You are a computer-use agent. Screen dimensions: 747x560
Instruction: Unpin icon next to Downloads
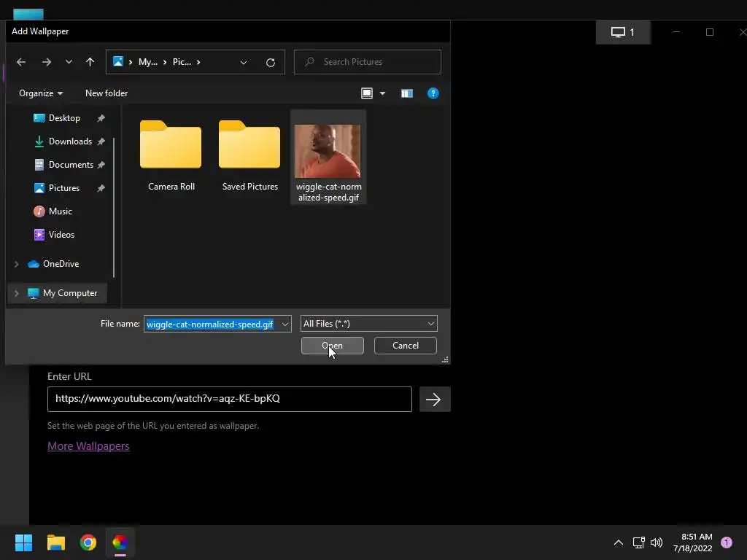pos(101,141)
